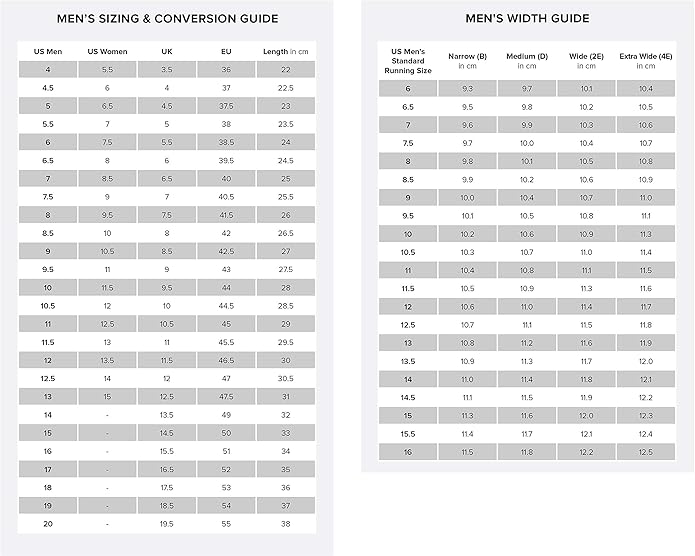Select EU size 46.5 cell
The height and width of the screenshot is (556, 695).
226,360
